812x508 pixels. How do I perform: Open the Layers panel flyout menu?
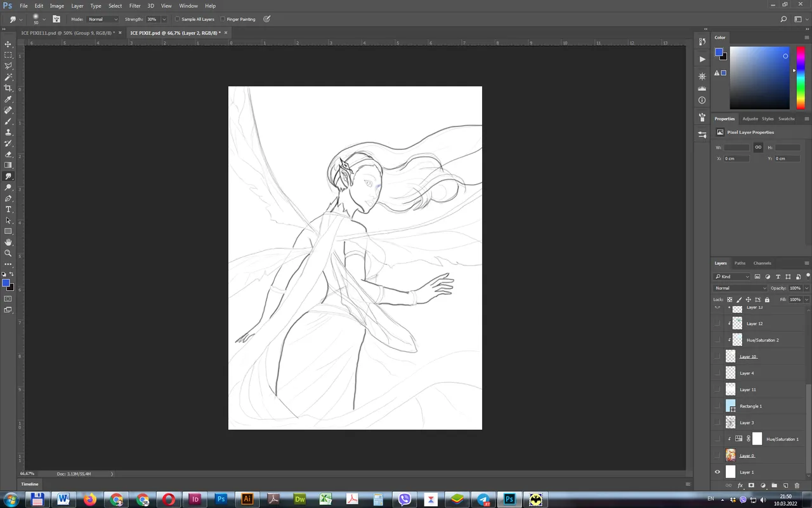(806, 263)
